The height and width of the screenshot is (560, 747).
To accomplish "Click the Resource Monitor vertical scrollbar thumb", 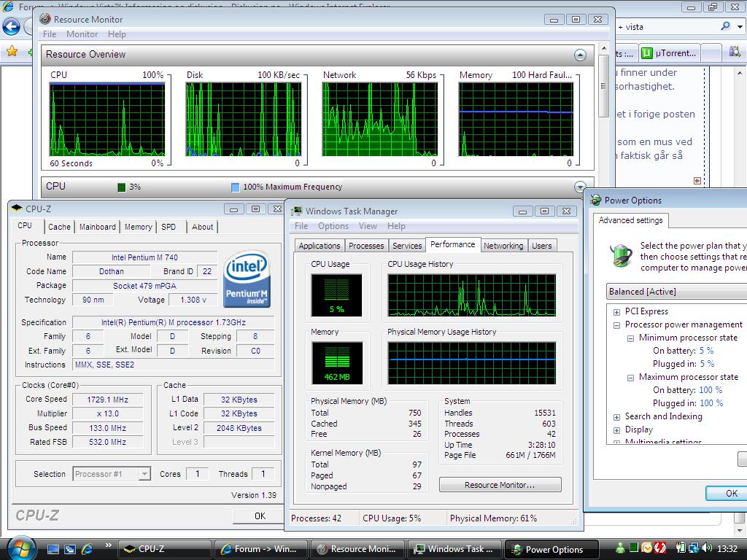I will click(x=603, y=86).
